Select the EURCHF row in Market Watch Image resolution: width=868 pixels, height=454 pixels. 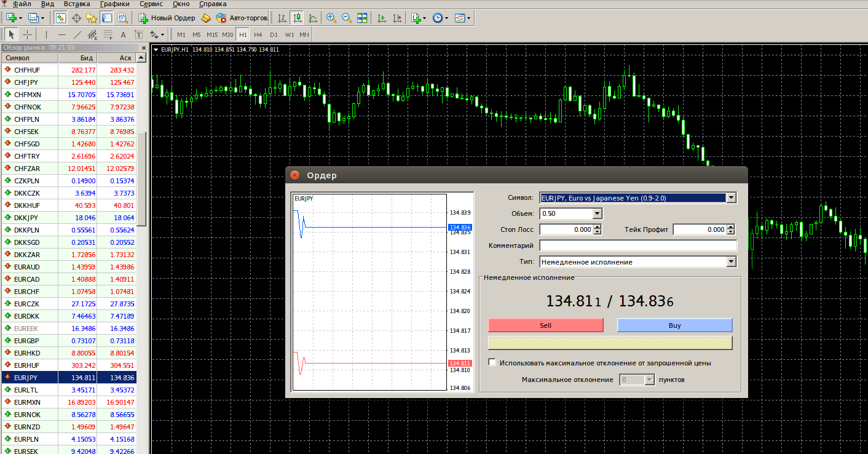(69, 292)
